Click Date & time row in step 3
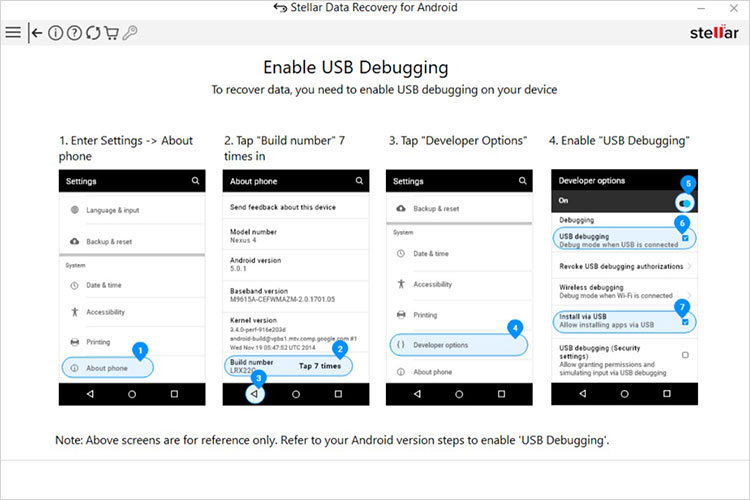The height and width of the screenshot is (500, 750). click(459, 254)
